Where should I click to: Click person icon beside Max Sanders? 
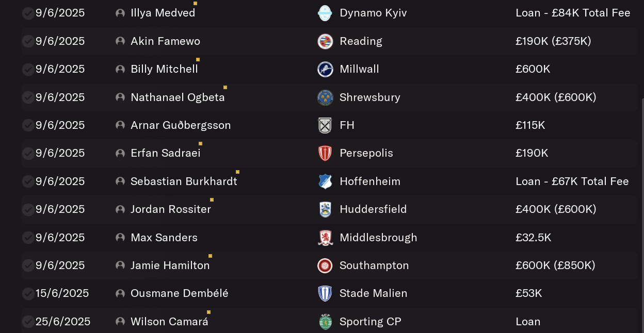click(x=120, y=238)
